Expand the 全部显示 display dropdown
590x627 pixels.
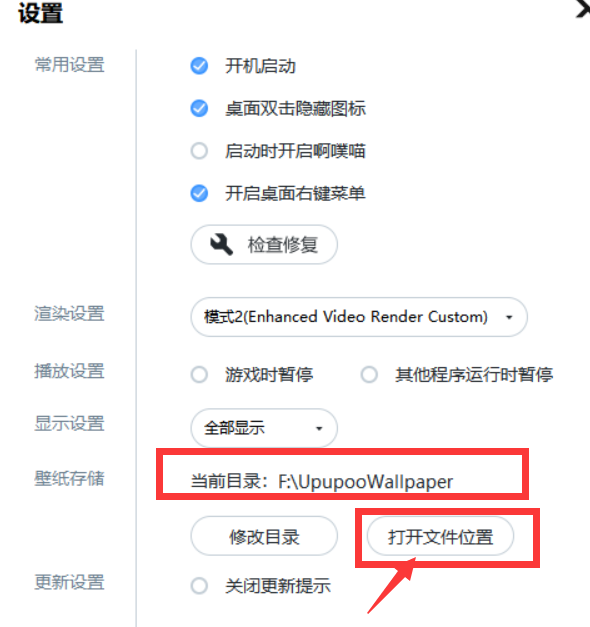pyautogui.click(x=264, y=428)
